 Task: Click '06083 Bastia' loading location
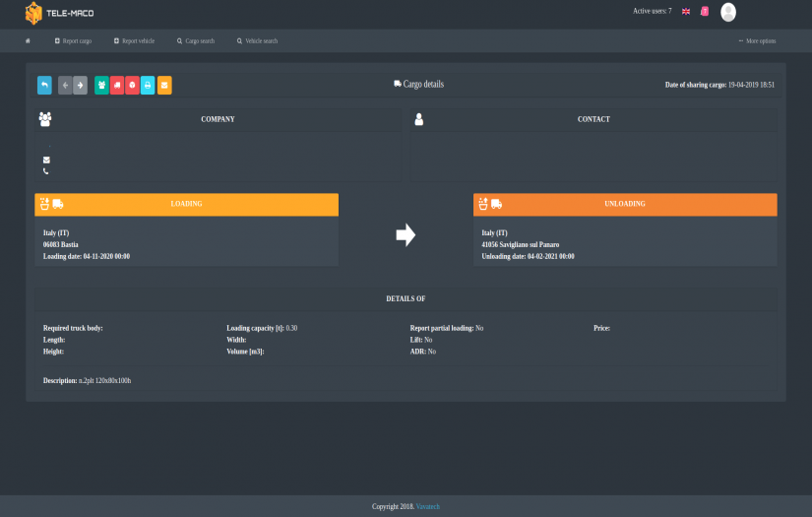coord(61,244)
